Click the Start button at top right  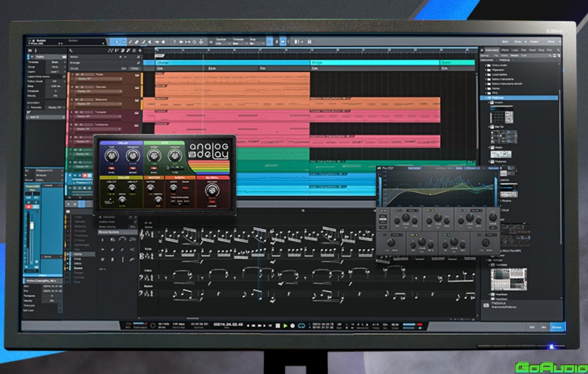[x=505, y=41]
